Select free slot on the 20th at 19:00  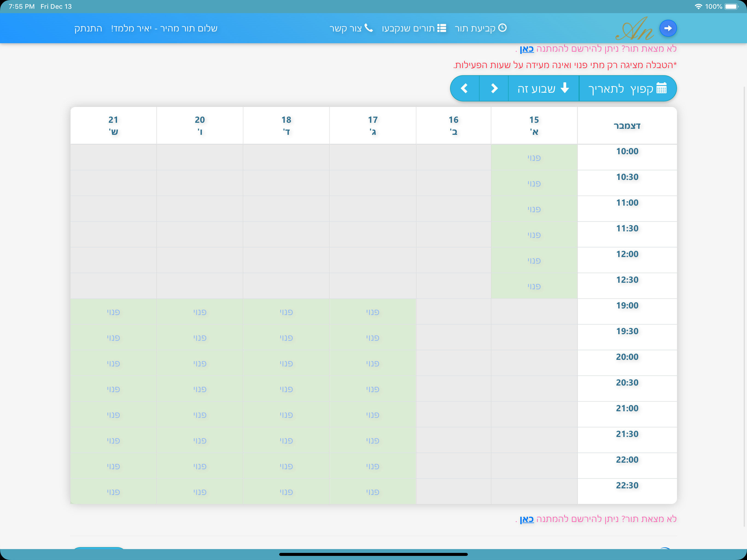pyautogui.click(x=200, y=311)
